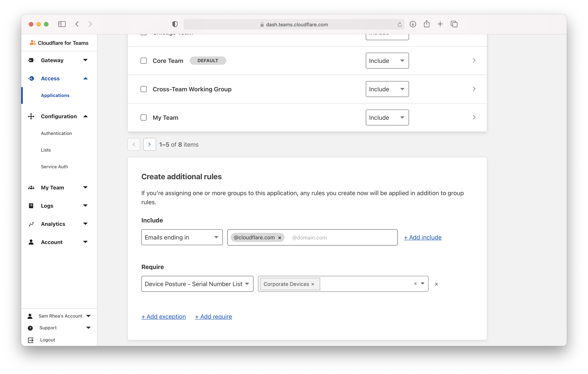Screen dimensions: 588x374
Task: Click the Add include link
Action: pos(422,237)
